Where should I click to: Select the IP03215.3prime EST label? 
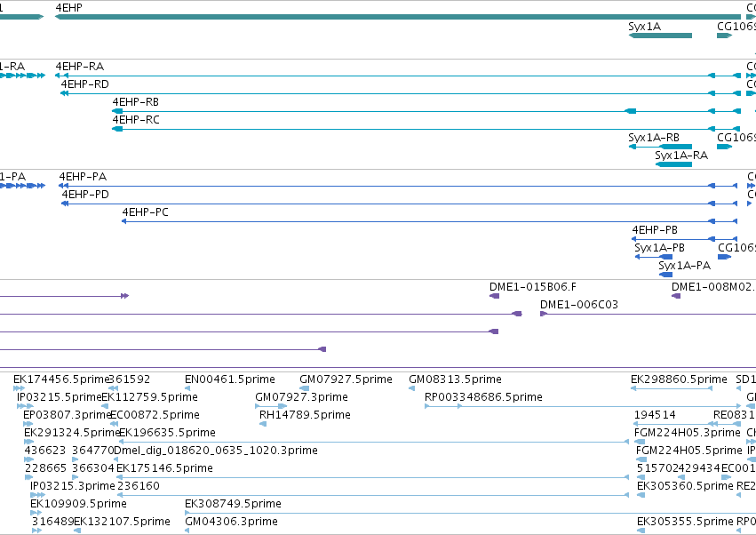pyautogui.click(x=73, y=486)
